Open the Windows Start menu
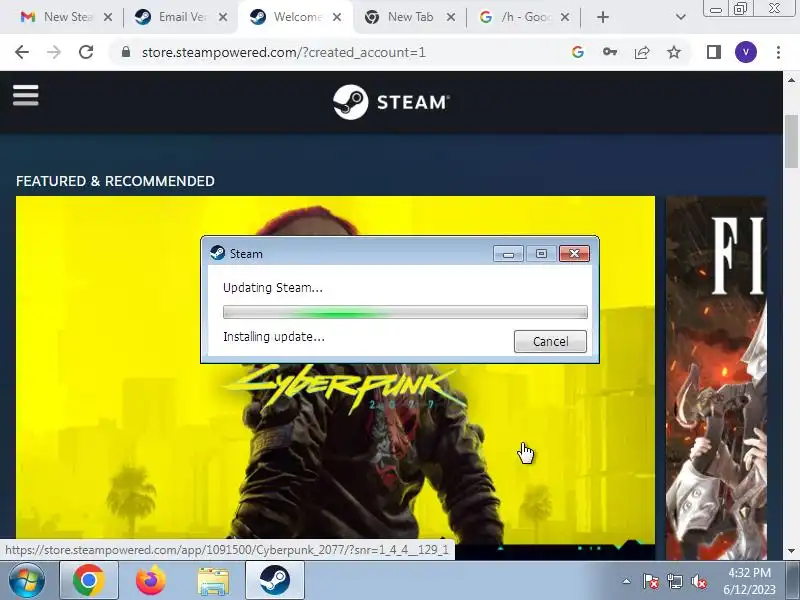Image resolution: width=800 pixels, height=600 pixels. point(27,581)
